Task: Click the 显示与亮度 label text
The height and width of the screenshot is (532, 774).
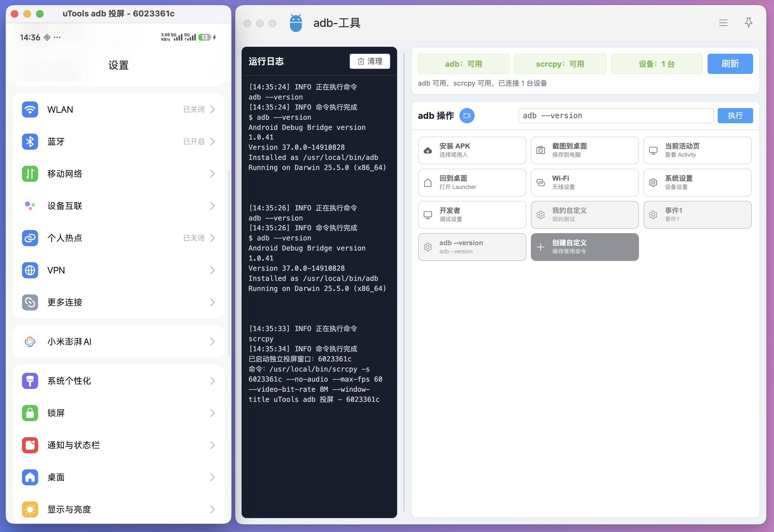Action: pos(69,509)
